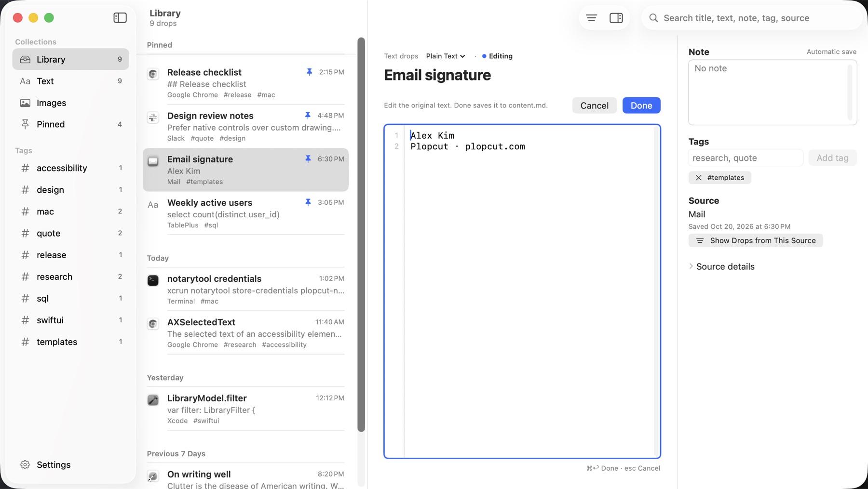Viewport: 868px width, 489px height.
Task: Click the tags input field
Action: coord(746,158)
